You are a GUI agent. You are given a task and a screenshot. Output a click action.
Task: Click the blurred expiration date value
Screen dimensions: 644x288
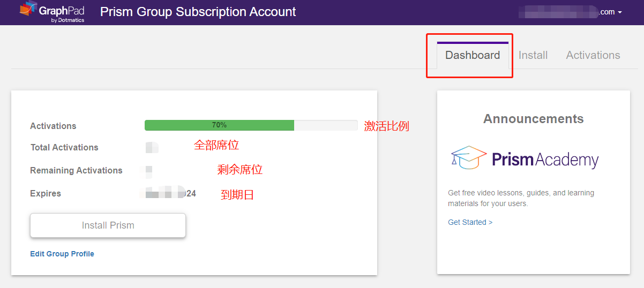pyautogui.click(x=168, y=193)
